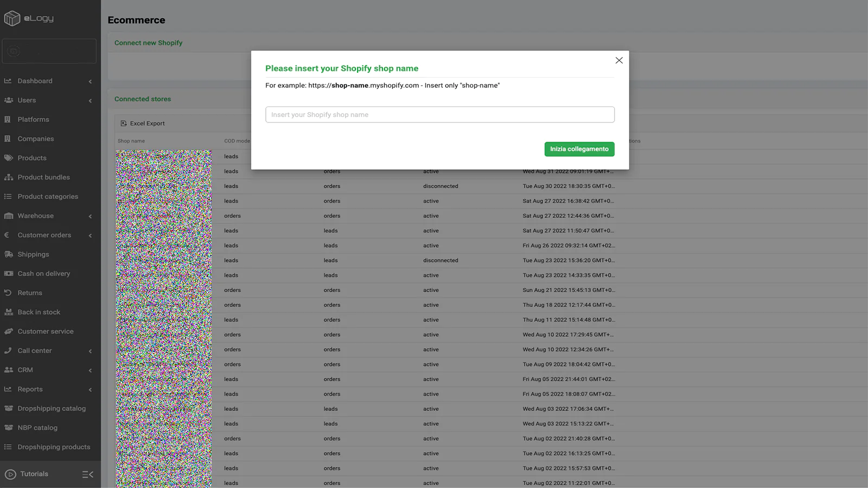Click the Tue Aug 23 2022 15:36:20 date cell

click(x=569, y=260)
